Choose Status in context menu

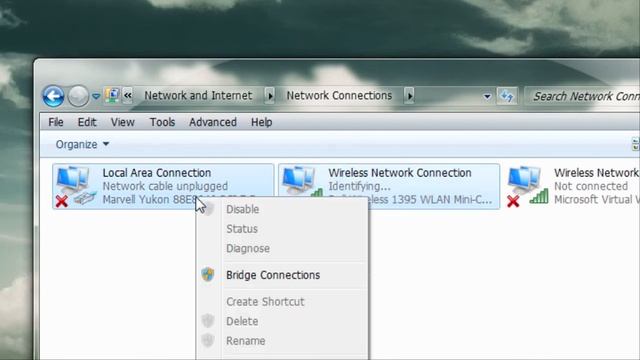(x=282, y=229)
